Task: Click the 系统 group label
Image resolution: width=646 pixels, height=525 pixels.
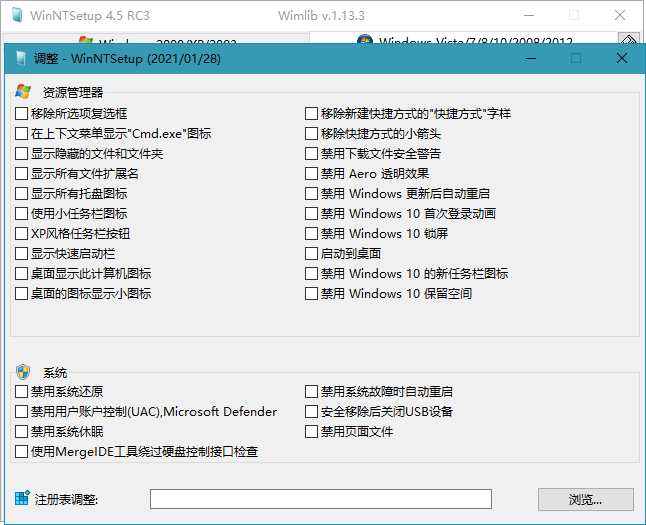Action: (55, 373)
